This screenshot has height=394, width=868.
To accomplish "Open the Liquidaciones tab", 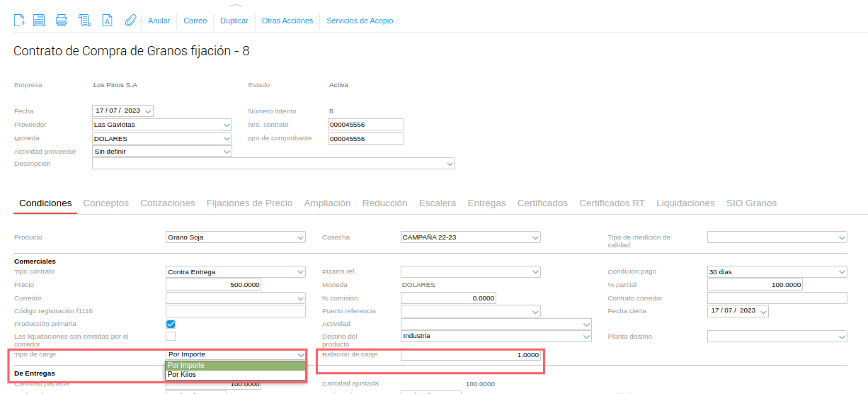I will (x=685, y=203).
